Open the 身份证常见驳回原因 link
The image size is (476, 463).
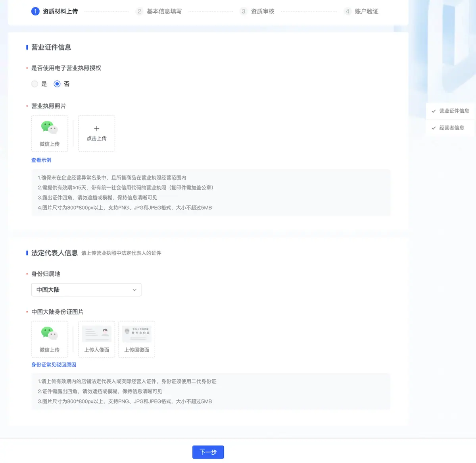coord(54,365)
